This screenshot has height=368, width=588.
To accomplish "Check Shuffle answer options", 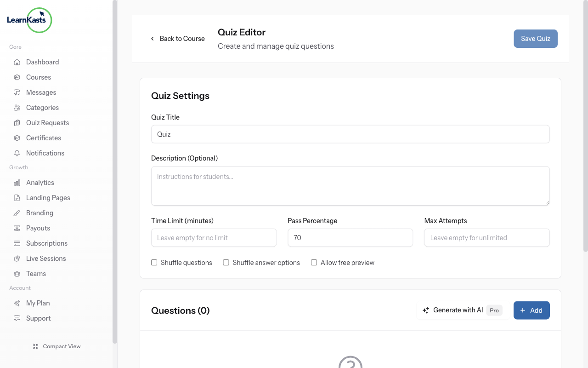I will (x=226, y=262).
